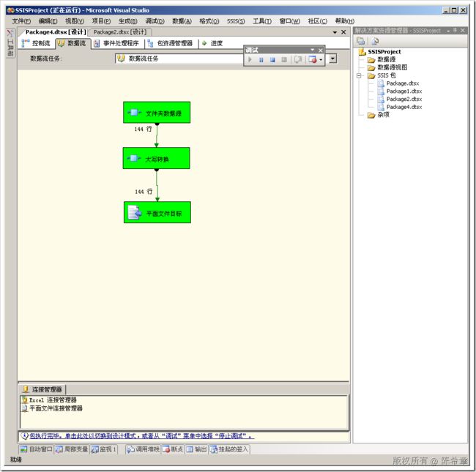This screenshot has height=472, width=476.
Task: Click the 包执行完毕 switch to design mode link
Action: (141, 435)
